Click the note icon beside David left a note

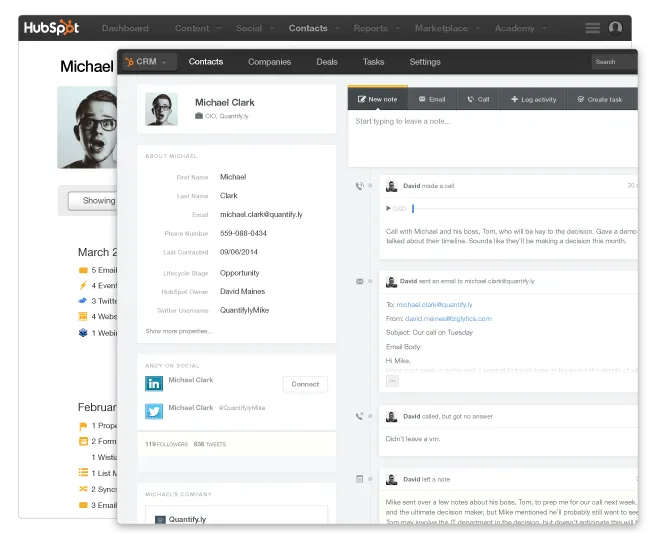pos(359,479)
